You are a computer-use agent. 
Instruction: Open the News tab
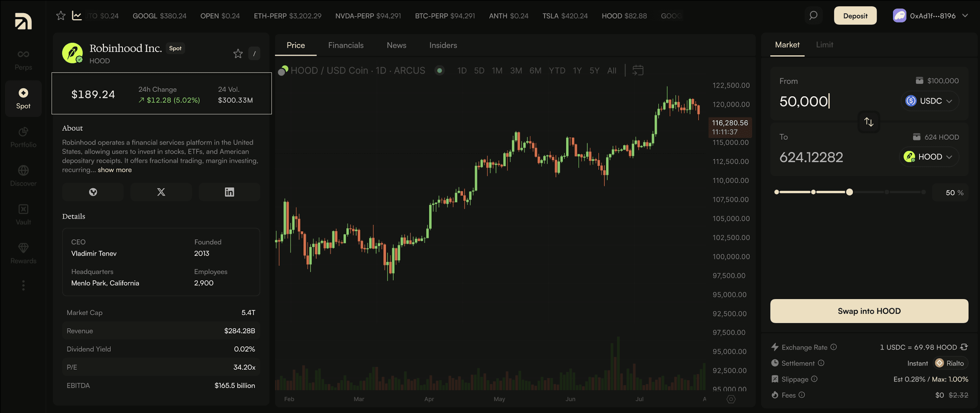(396, 45)
